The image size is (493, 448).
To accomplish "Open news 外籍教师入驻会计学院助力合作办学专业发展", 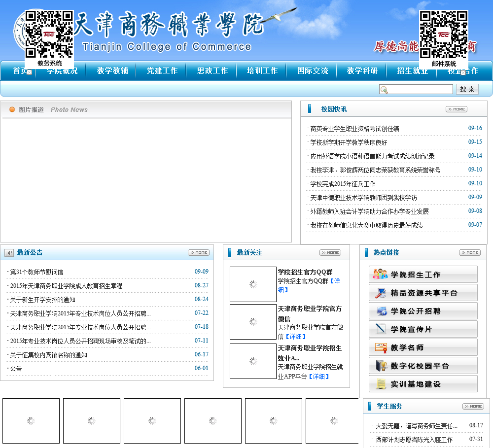I will coord(369,211).
